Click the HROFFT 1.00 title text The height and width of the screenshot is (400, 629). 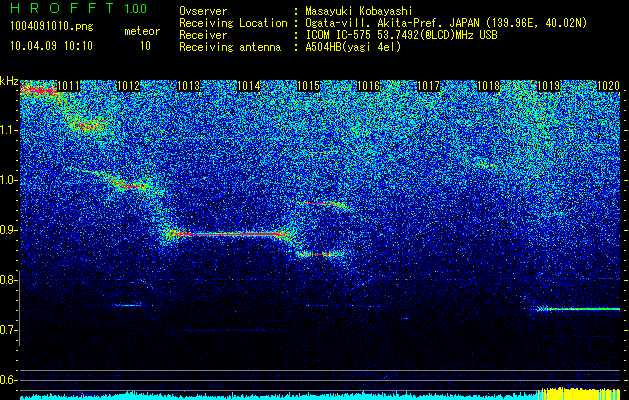(79, 8)
